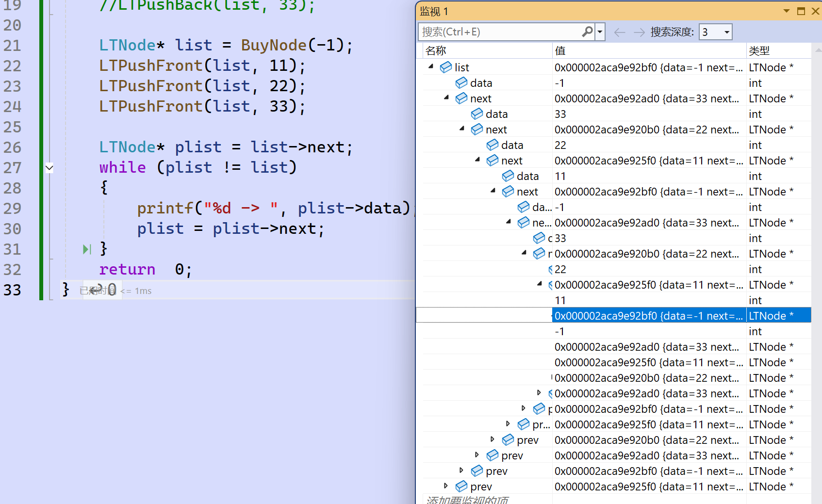The height and width of the screenshot is (504, 822).
Task: Click the 类型 column header
Action: (x=778, y=50)
